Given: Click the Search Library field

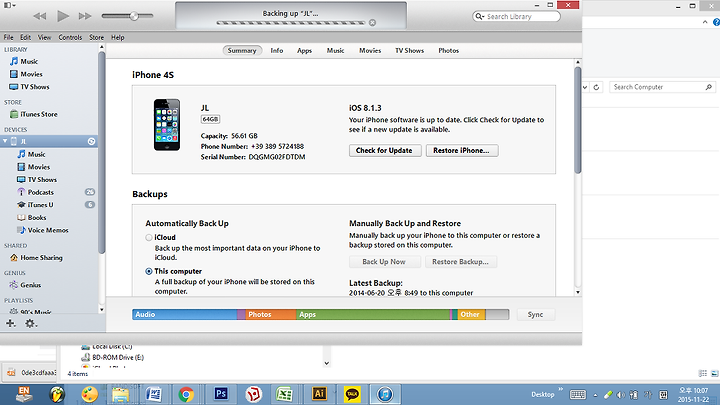Looking at the screenshot, I should point(517,17).
